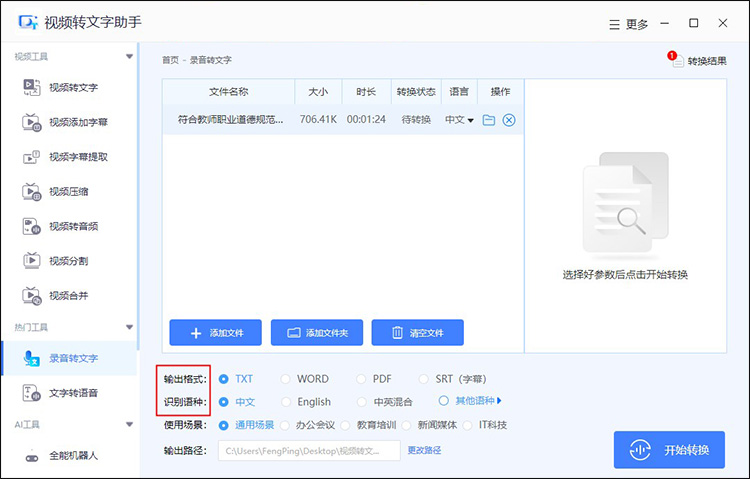Click the file size 706.41K
Viewport: 750px width, 479px height.
click(x=318, y=120)
